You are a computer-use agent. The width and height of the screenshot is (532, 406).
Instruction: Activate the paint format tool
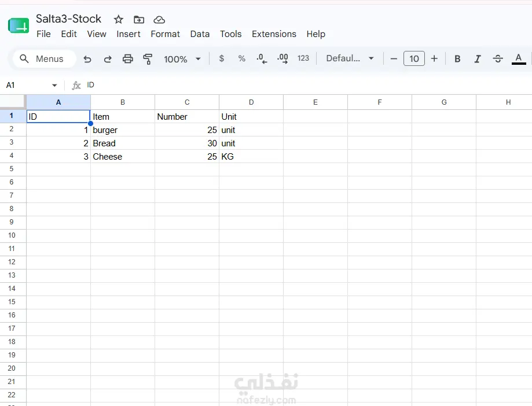(x=148, y=59)
